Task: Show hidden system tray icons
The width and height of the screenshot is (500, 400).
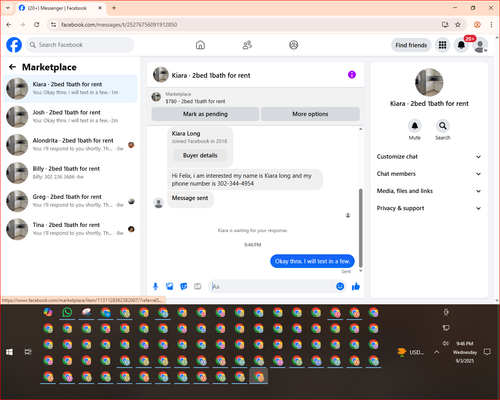Action: [437, 352]
